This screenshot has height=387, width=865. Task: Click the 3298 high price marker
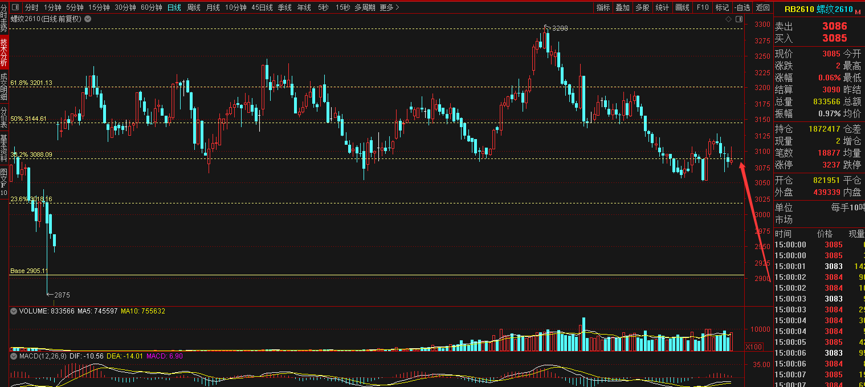coord(559,28)
